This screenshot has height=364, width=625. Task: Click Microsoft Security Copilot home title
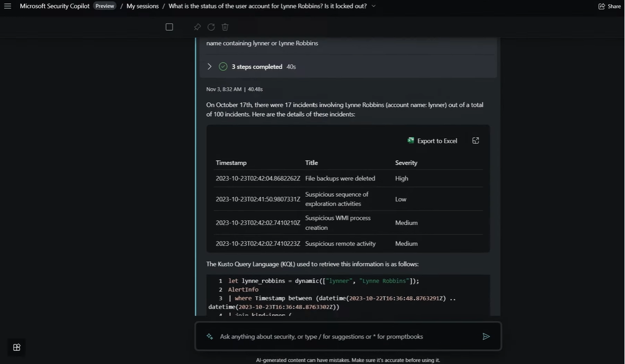click(x=55, y=6)
